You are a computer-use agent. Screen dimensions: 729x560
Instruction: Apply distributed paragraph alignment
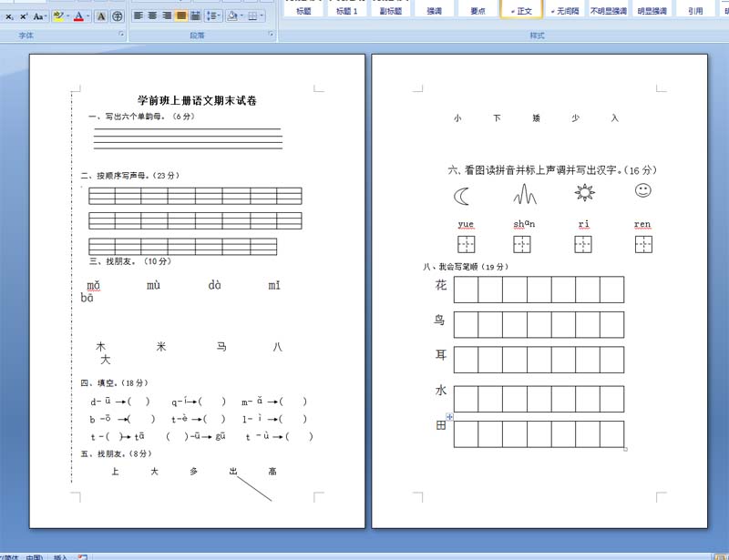(x=196, y=16)
